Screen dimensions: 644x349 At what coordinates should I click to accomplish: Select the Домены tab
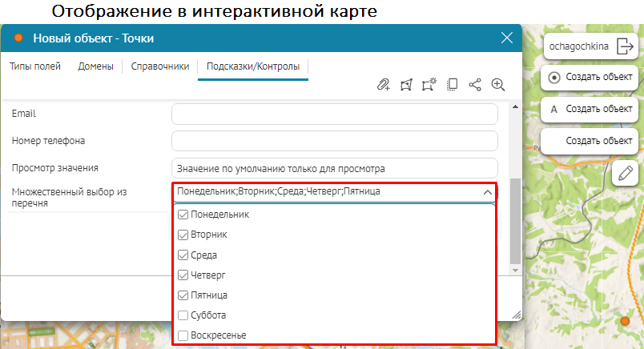tap(95, 66)
